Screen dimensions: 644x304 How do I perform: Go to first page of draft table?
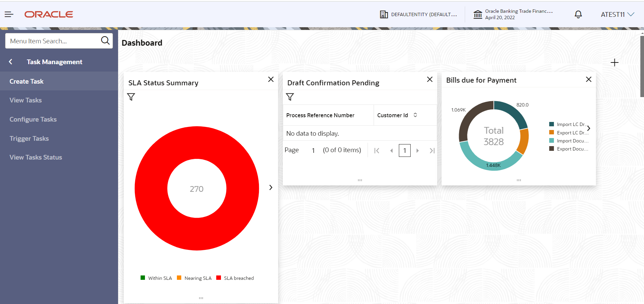tap(377, 150)
